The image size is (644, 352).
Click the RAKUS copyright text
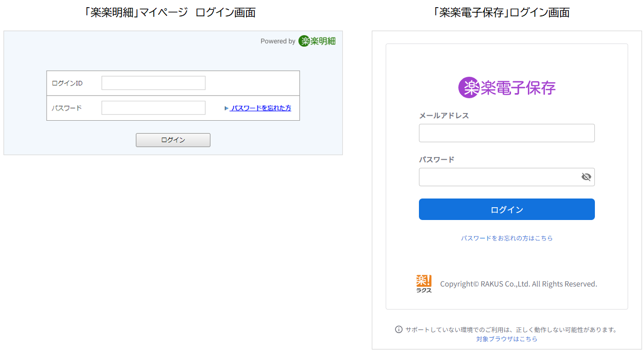coord(518,284)
